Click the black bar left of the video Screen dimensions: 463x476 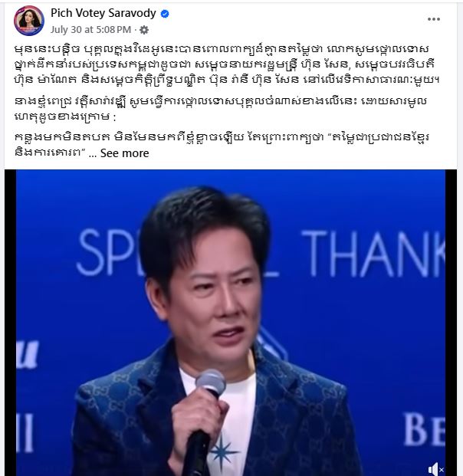point(10,323)
